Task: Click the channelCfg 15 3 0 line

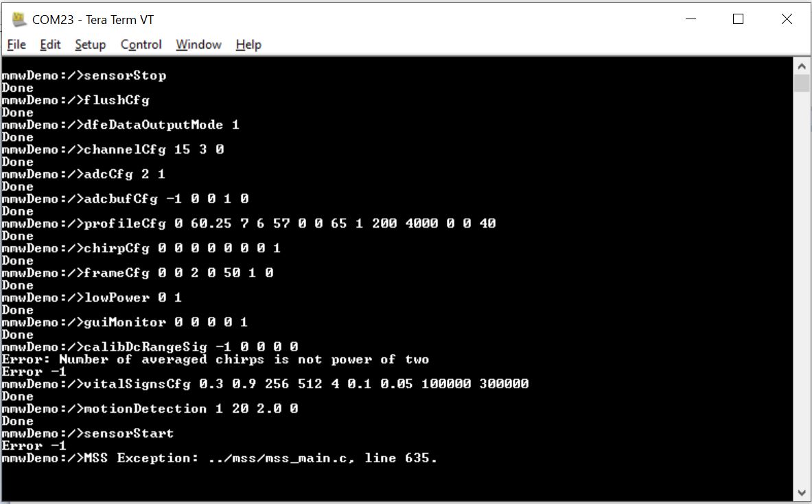Action: pyautogui.click(x=113, y=149)
